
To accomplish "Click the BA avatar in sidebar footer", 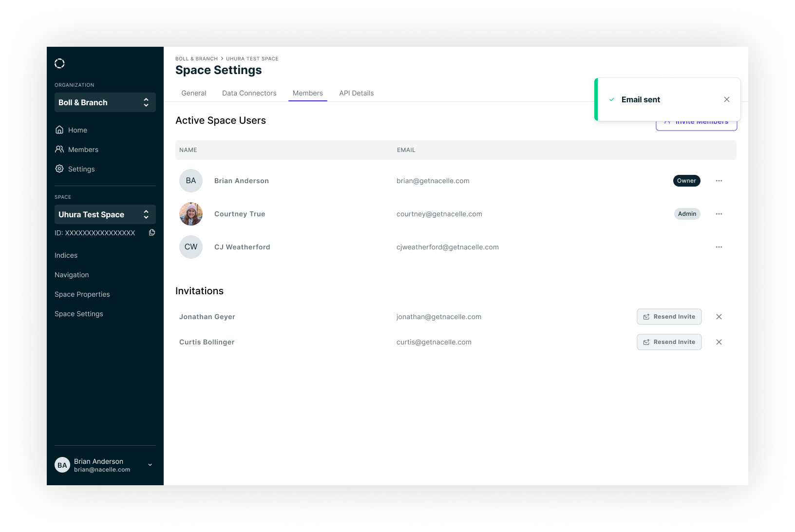I will (x=62, y=465).
